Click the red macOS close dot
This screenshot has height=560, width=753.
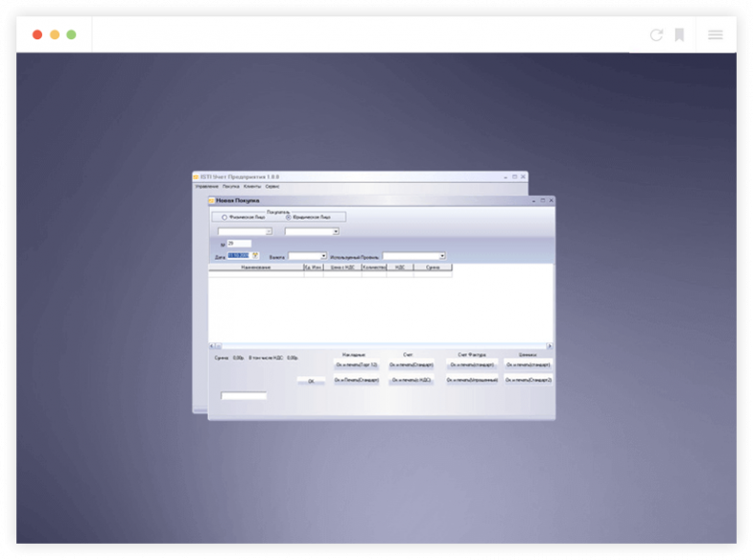point(37,35)
